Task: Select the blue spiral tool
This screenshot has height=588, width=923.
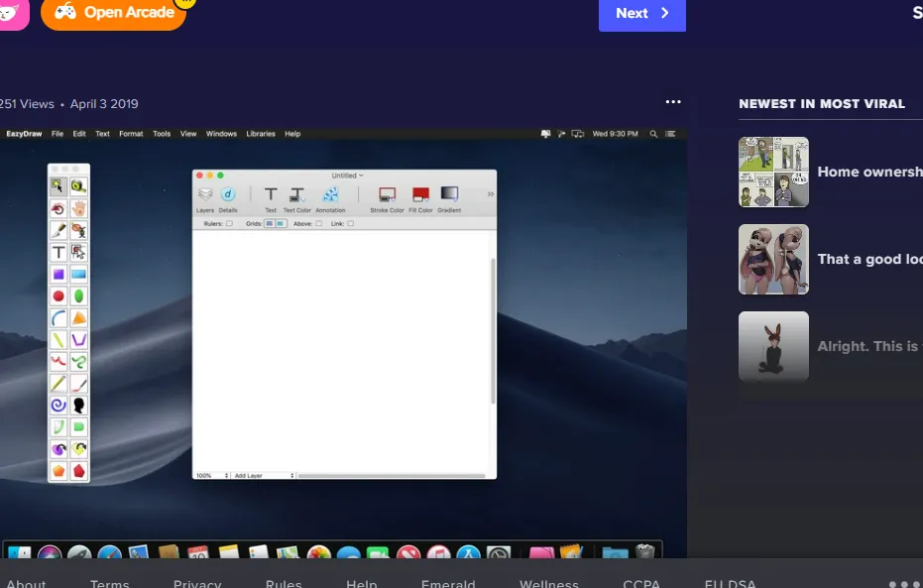Action: (58, 406)
